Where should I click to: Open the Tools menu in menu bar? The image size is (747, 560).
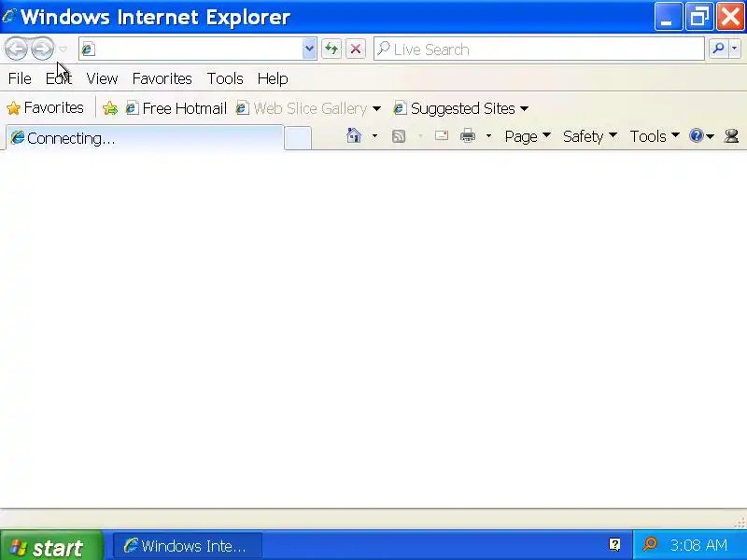pos(225,78)
